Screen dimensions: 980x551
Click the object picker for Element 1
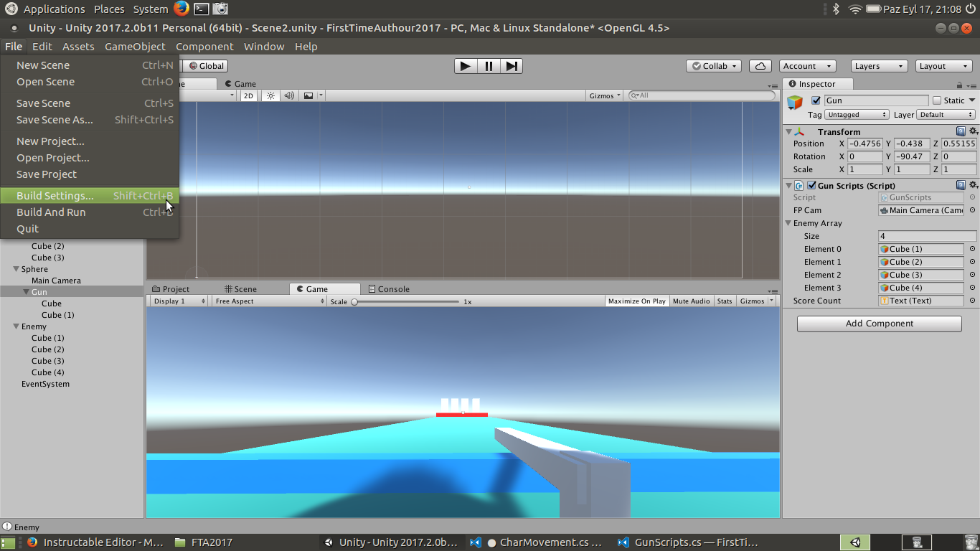pyautogui.click(x=972, y=262)
